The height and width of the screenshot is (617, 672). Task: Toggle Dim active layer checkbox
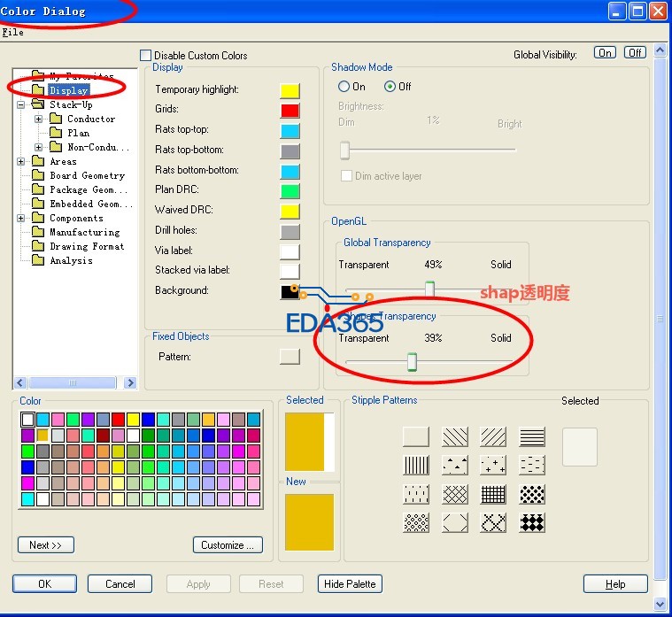point(346,175)
